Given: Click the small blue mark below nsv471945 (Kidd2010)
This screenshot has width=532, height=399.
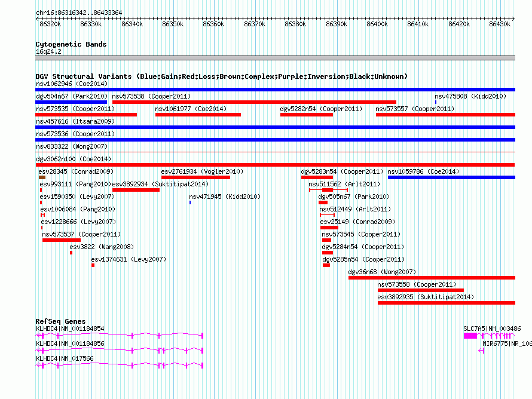Looking at the screenshot, I should 190,202.
